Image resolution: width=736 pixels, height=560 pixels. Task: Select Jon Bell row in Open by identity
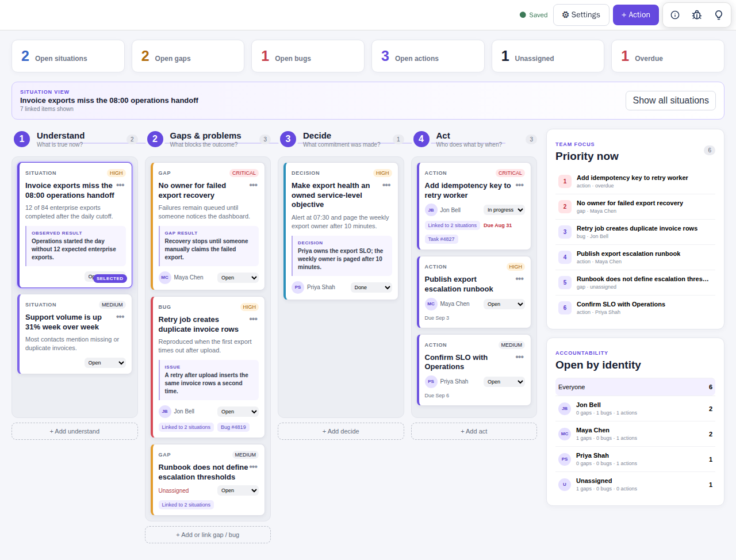635,408
